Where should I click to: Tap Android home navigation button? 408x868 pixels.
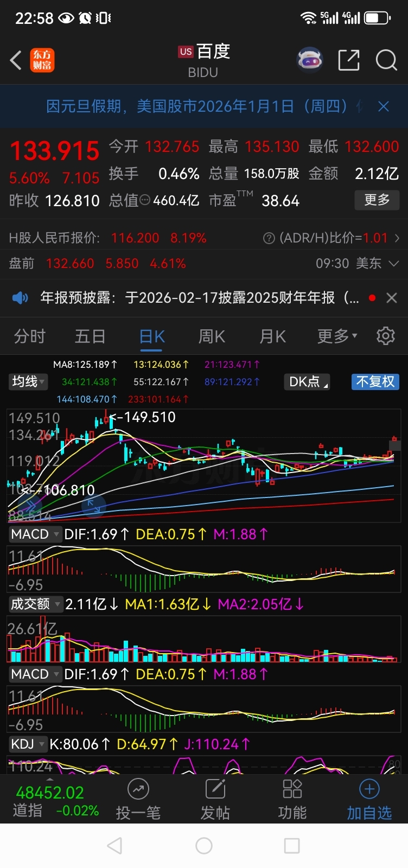tap(204, 846)
